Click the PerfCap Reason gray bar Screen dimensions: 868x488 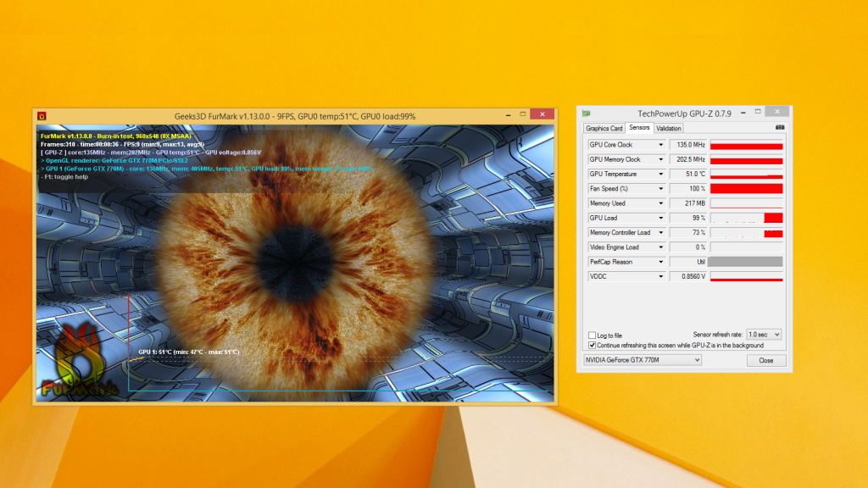745,263
